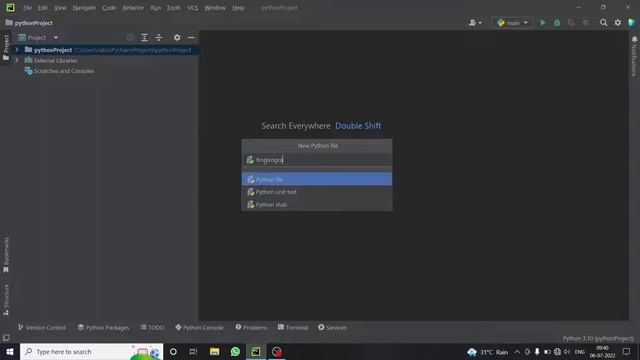The height and width of the screenshot is (360, 640).
Task: Open the View menu
Action: pos(60,8)
